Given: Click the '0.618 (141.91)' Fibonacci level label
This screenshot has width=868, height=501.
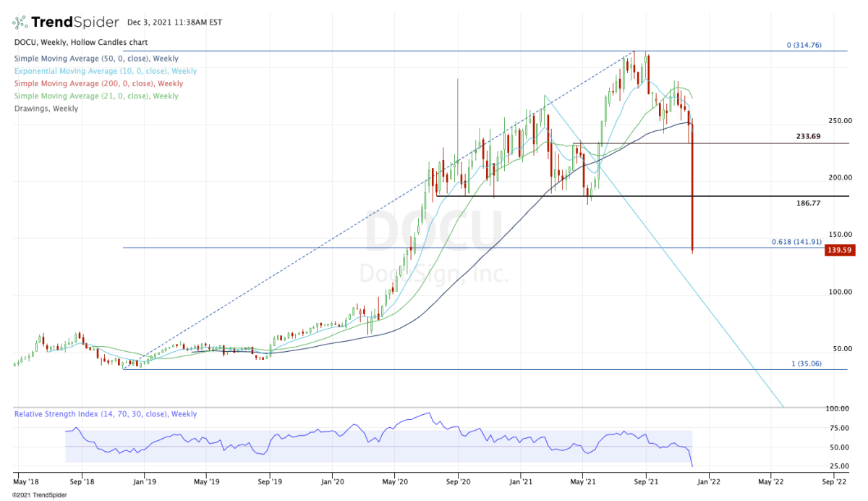Looking at the screenshot, I should point(797,242).
